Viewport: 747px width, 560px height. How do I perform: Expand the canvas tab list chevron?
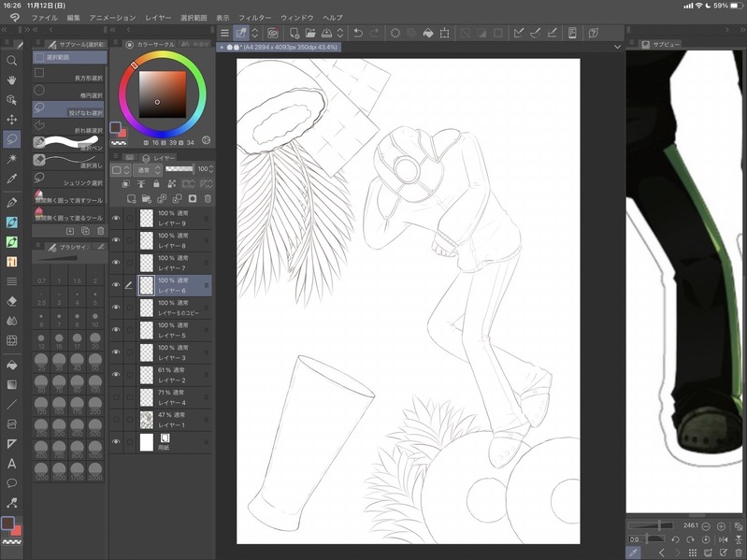pyautogui.click(x=617, y=47)
